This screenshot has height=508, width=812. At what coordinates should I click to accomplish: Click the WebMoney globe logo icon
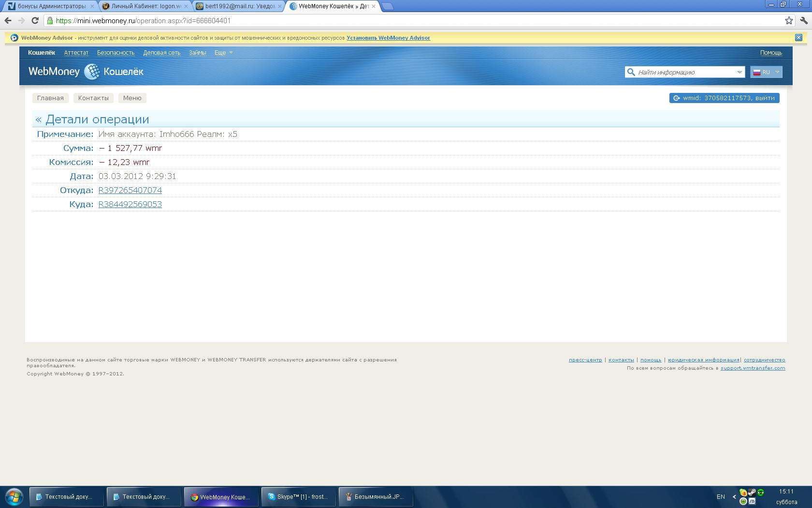point(92,72)
